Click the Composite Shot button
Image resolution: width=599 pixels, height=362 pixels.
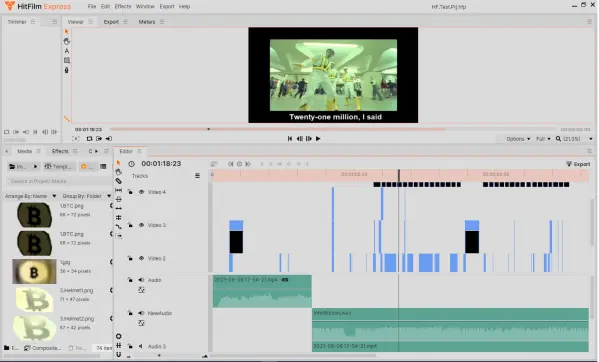point(42,348)
